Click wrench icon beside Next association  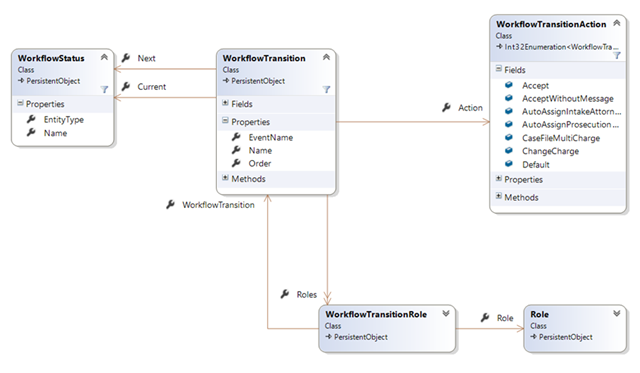[126, 58]
